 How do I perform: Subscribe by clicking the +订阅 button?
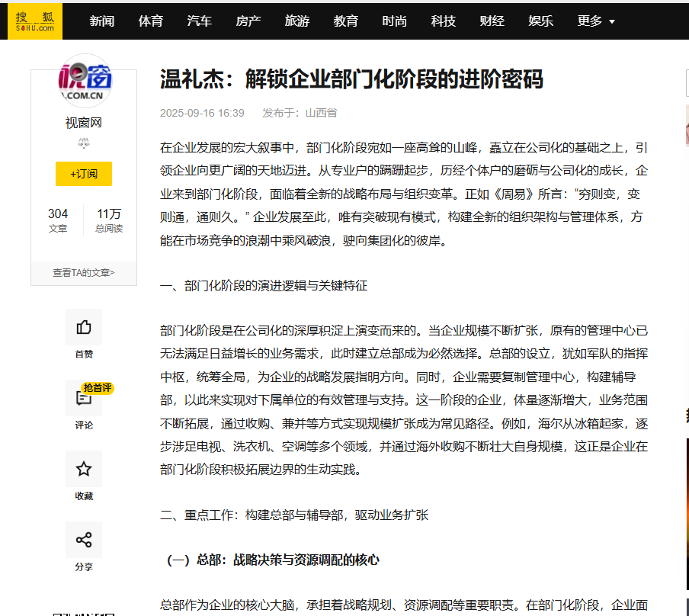[84, 173]
